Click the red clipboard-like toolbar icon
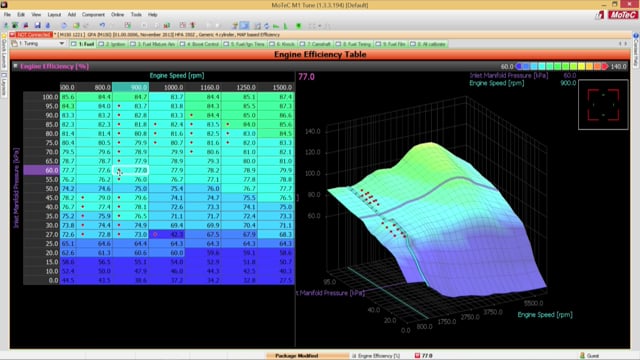Viewport: 640px width, 360px height. 182,25
